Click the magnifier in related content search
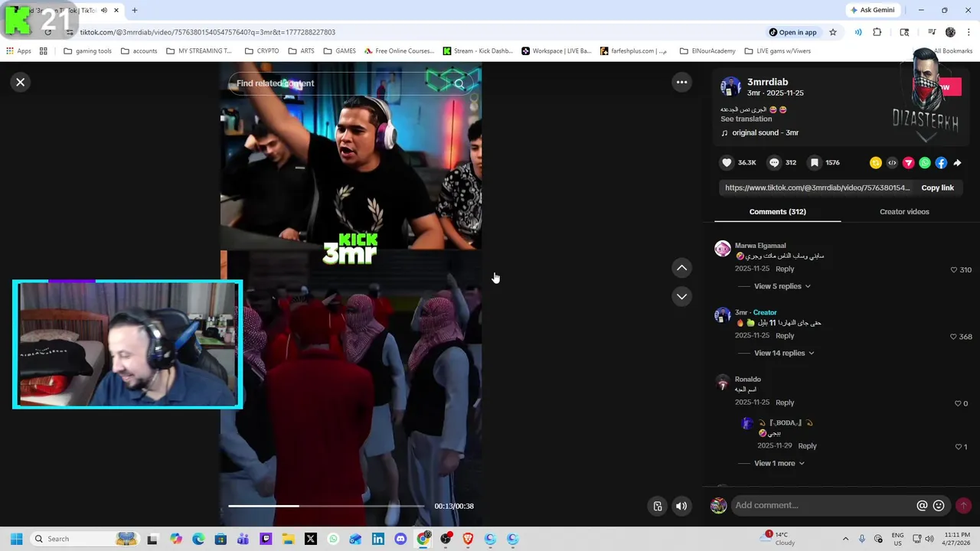 (459, 83)
